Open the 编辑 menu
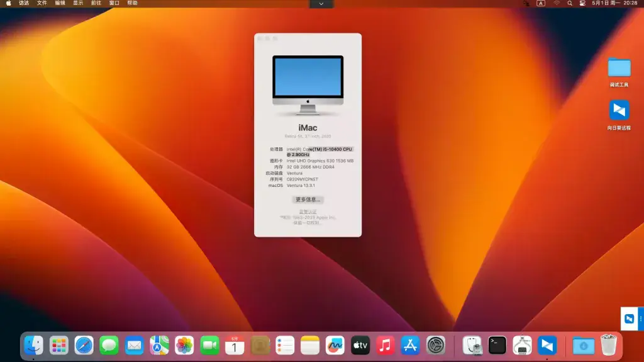Viewport: 644px width, 362px height. pos(60,3)
